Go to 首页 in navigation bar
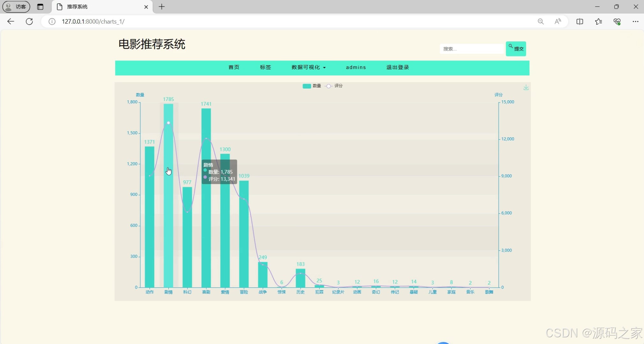 click(234, 68)
